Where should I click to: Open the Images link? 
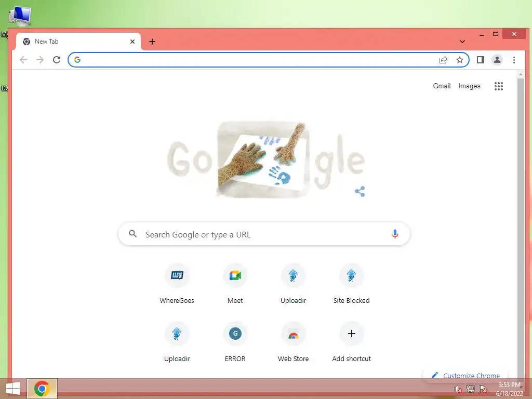click(x=469, y=86)
